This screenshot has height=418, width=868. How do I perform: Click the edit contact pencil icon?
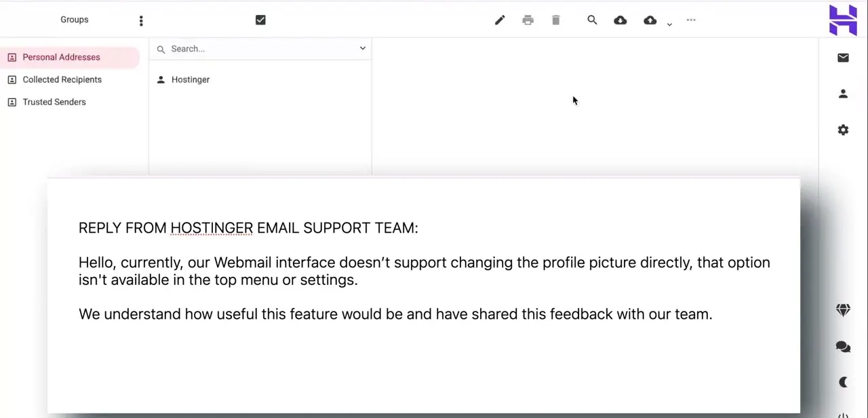click(x=500, y=20)
